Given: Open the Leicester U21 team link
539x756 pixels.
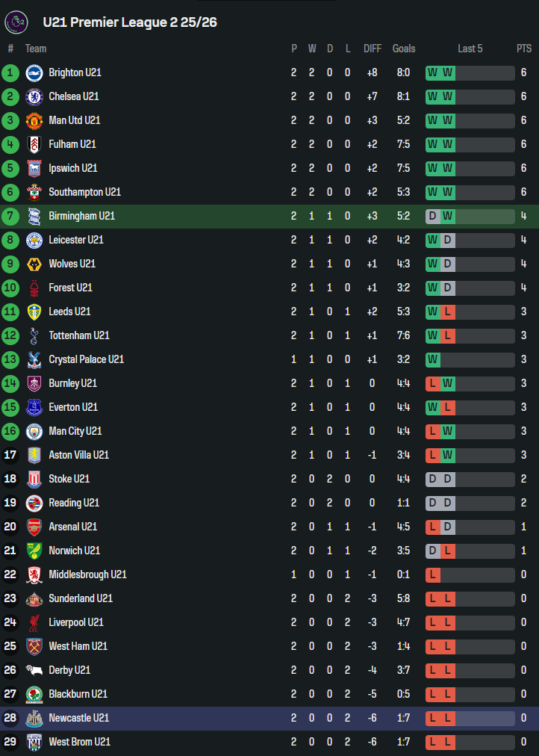Looking at the screenshot, I should click(76, 240).
